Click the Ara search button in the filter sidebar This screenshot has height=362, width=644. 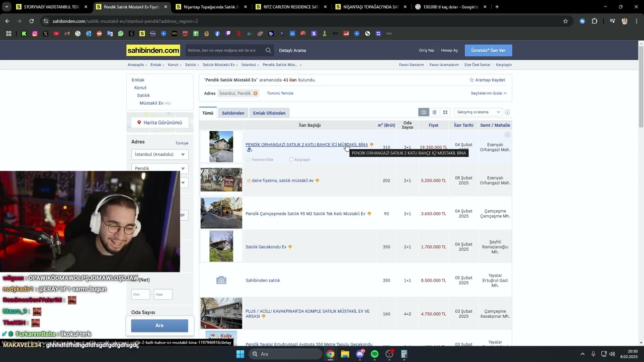pyautogui.click(x=159, y=325)
